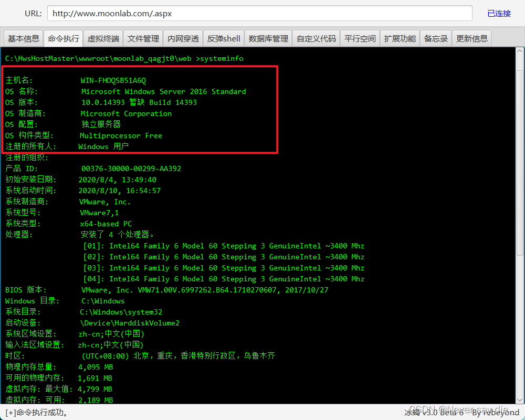Click the terminal scrollbar down arrow

(519, 400)
